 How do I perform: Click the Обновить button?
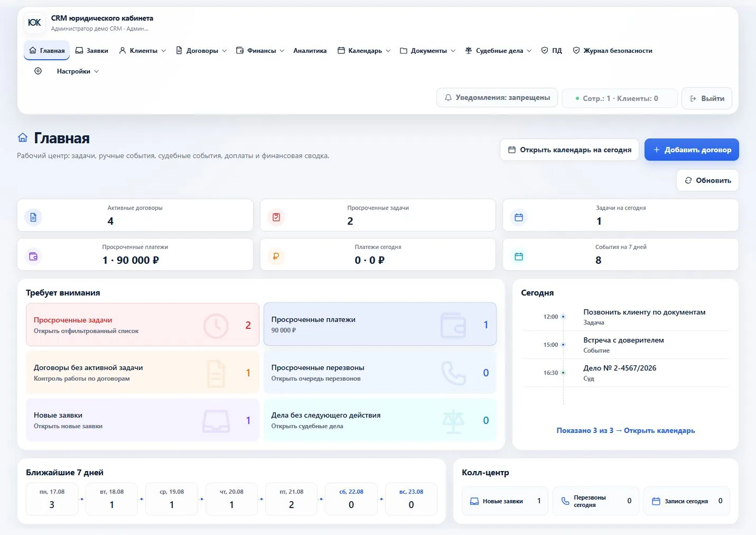(x=708, y=180)
